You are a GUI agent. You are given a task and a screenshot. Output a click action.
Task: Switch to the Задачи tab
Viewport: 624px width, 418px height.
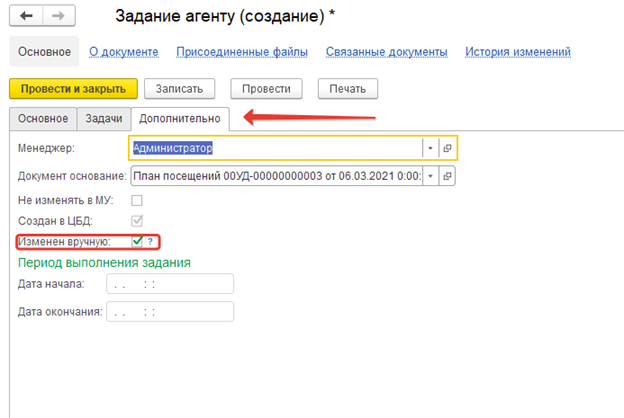[104, 119]
